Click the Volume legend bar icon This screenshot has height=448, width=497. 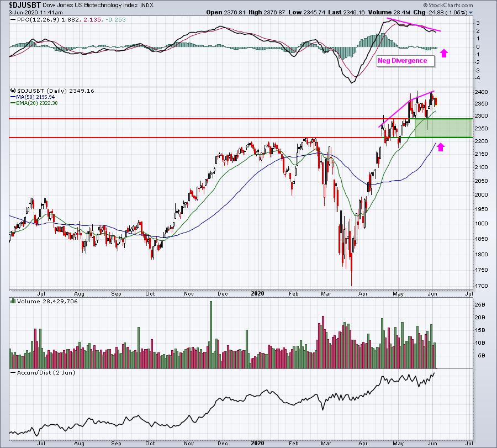(13, 301)
